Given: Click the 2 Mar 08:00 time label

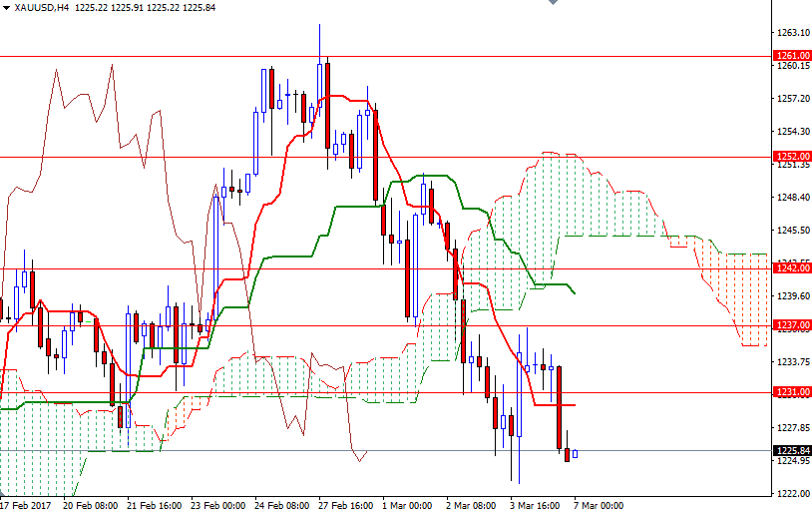Looking at the screenshot, I should 471,506.
